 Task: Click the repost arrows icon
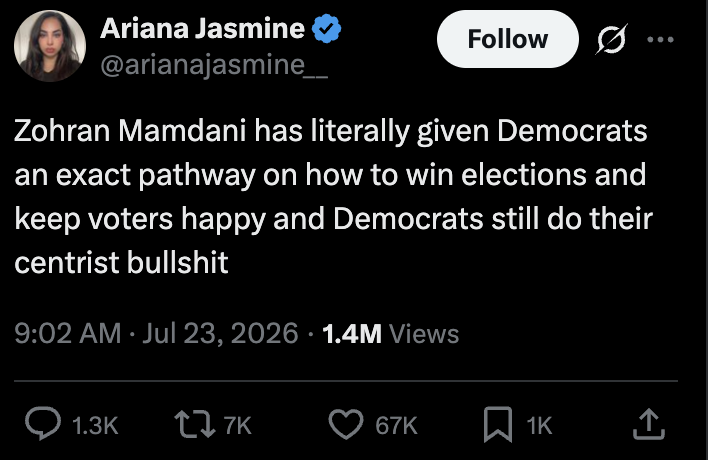[x=195, y=424]
